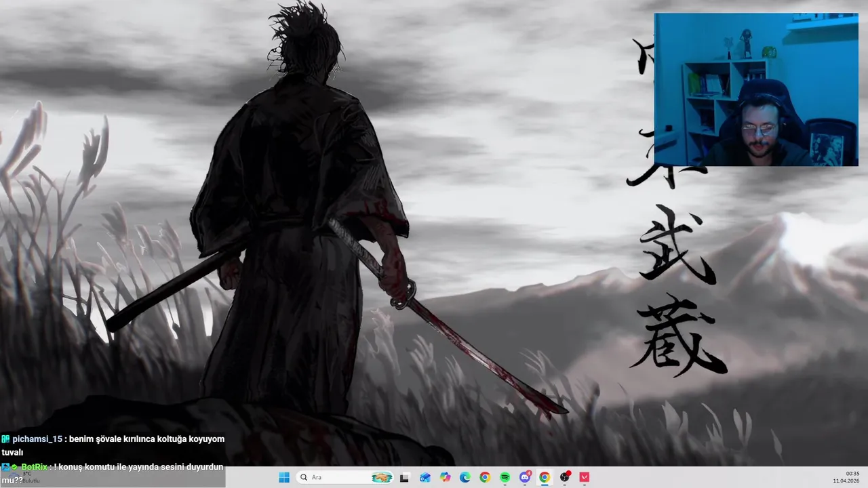This screenshot has height=488, width=868.
Task: Open the Windows Start menu
Action: tap(284, 477)
